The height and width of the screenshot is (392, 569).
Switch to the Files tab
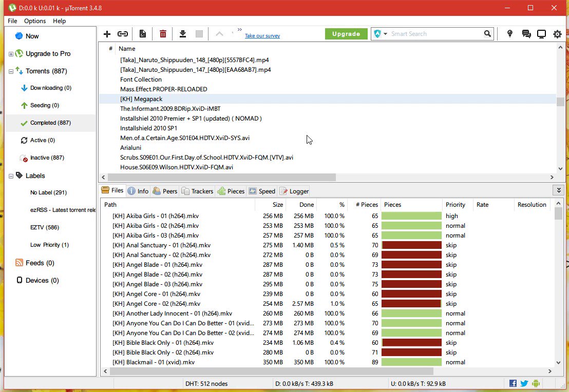[x=112, y=190]
